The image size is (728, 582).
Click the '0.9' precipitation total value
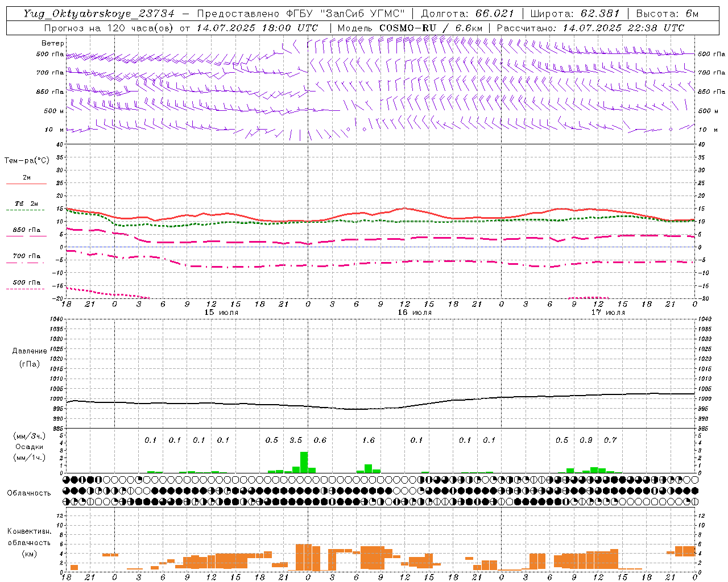click(x=586, y=440)
